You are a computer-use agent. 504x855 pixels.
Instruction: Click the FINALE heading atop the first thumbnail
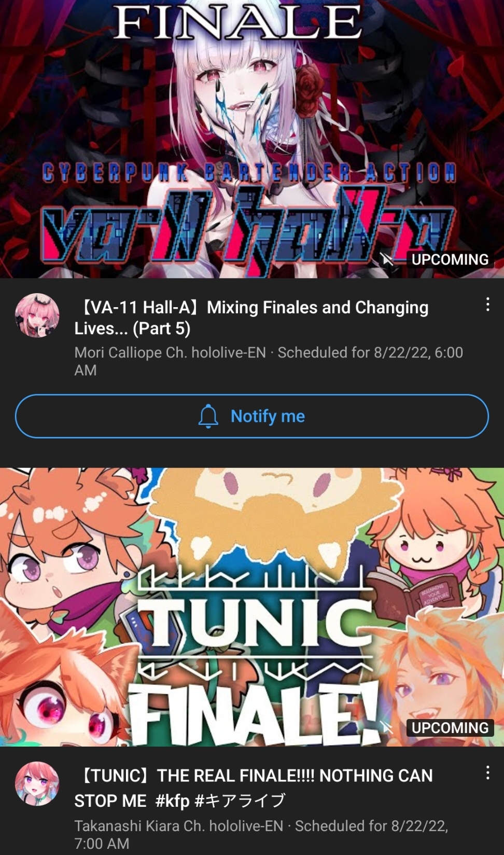pyautogui.click(x=238, y=22)
